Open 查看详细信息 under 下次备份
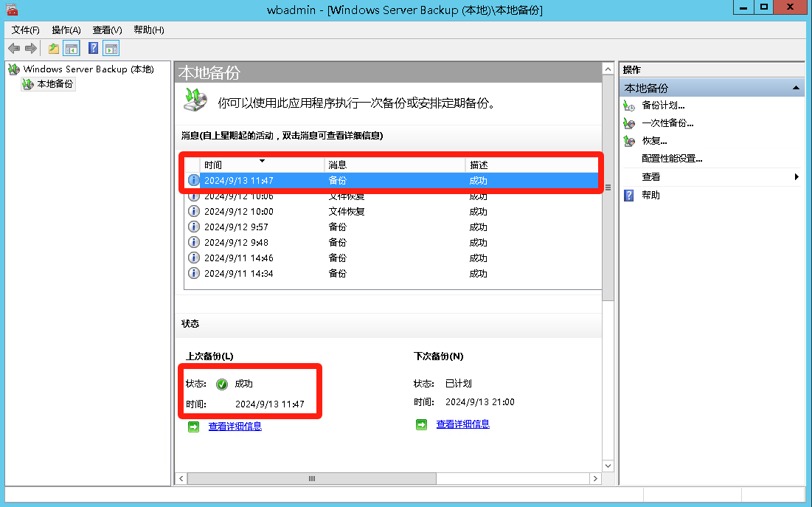The height and width of the screenshot is (507, 812). tap(462, 424)
